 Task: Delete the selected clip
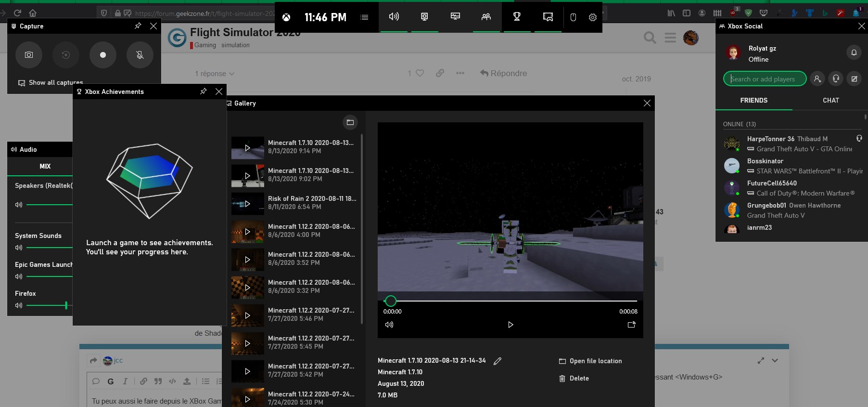(574, 379)
